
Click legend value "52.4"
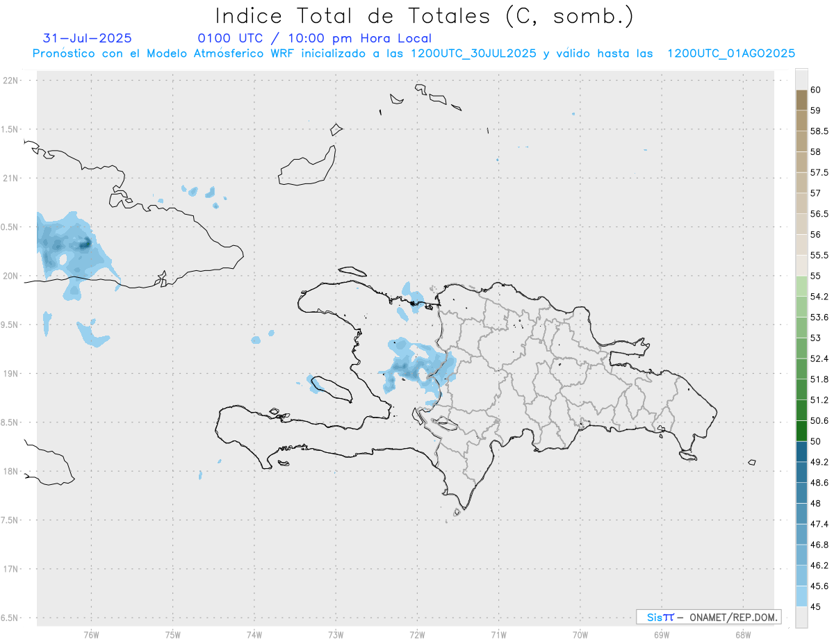coord(819,358)
